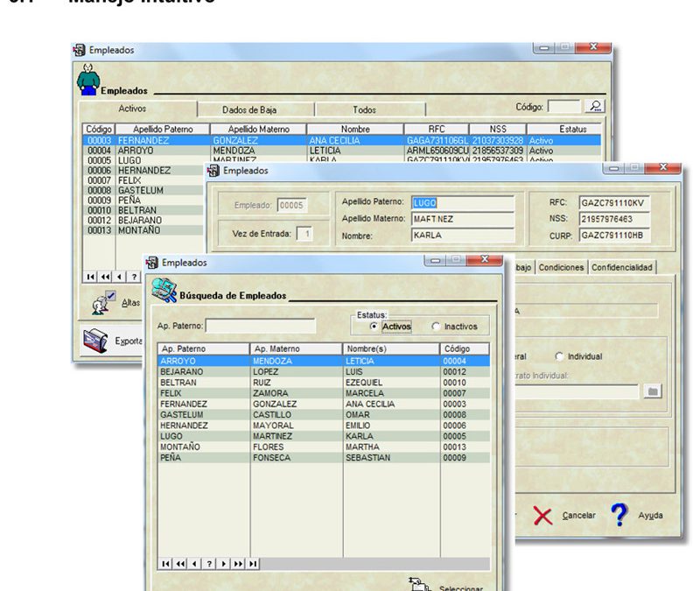Image resolution: width=700 pixels, height=591 pixels.
Task: Choose the Inactivos status radio button
Action: (x=436, y=327)
